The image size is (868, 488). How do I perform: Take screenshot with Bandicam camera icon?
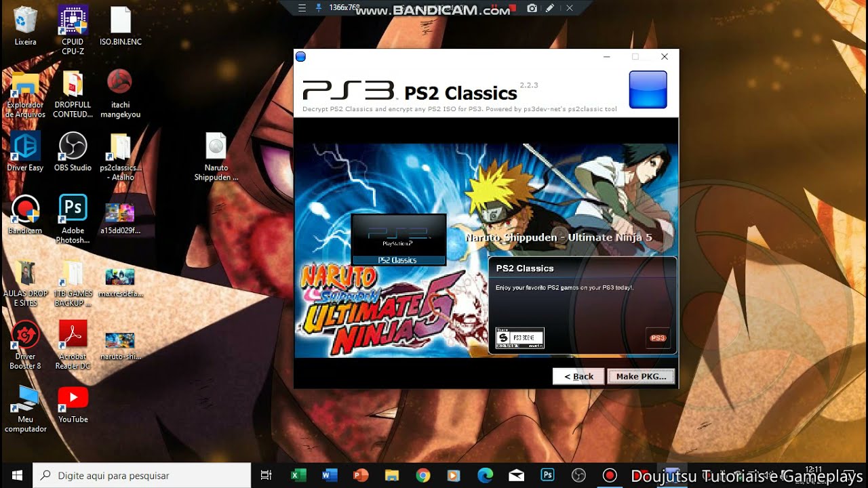(x=532, y=8)
